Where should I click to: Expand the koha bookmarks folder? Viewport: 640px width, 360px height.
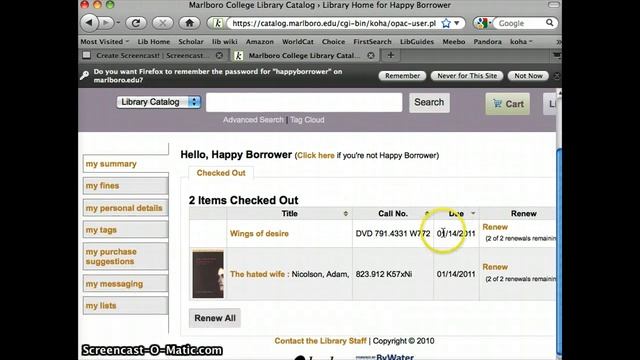click(x=521, y=42)
